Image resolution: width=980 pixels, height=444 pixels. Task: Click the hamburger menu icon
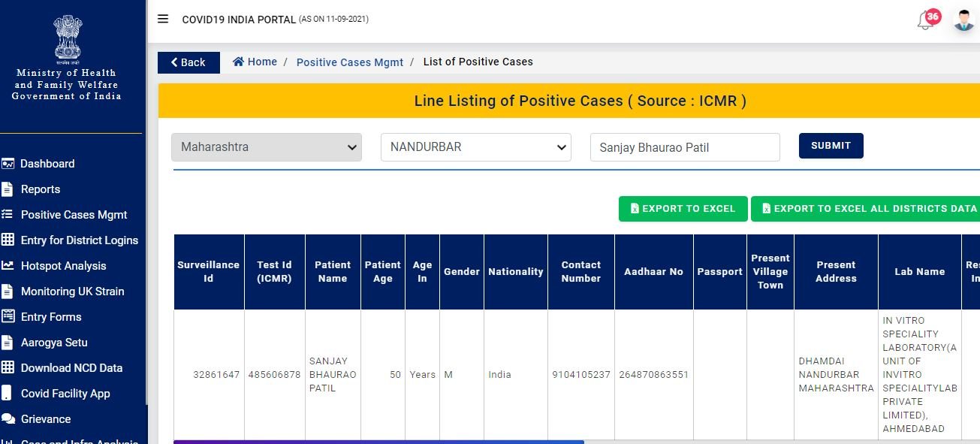click(x=163, y=19)
